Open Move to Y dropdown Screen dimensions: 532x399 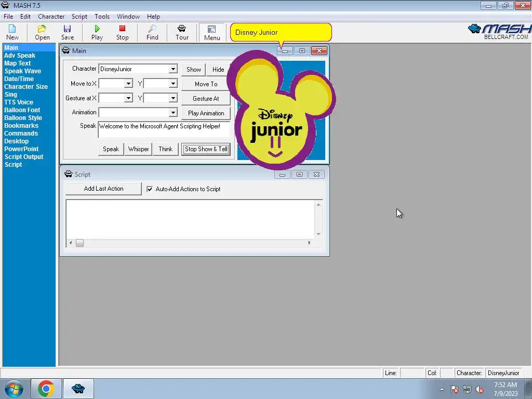click(x=173, y=84)
